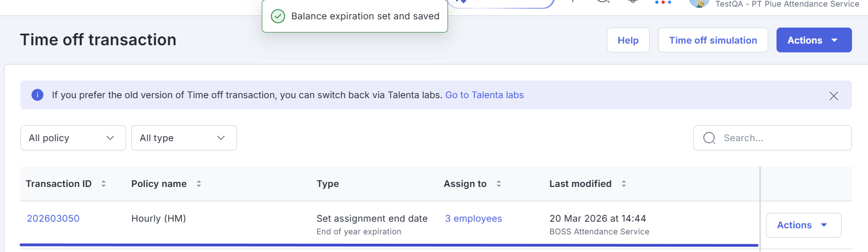View the 3 employees link
The width and height of the screenshot is (868, 252).
pyautogui.click(x=473, y=218)
